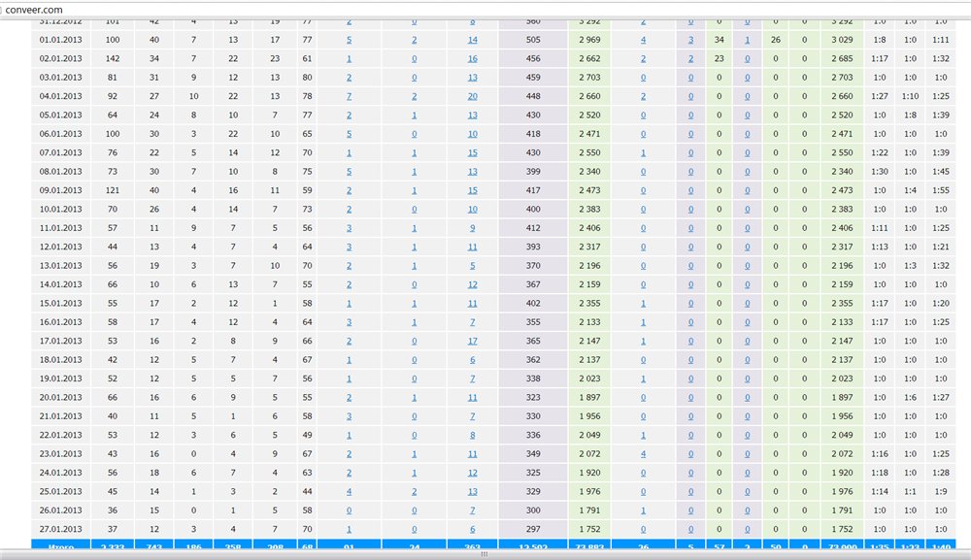Click the 1:21 cell in the 12.01.2013 row

941,247
